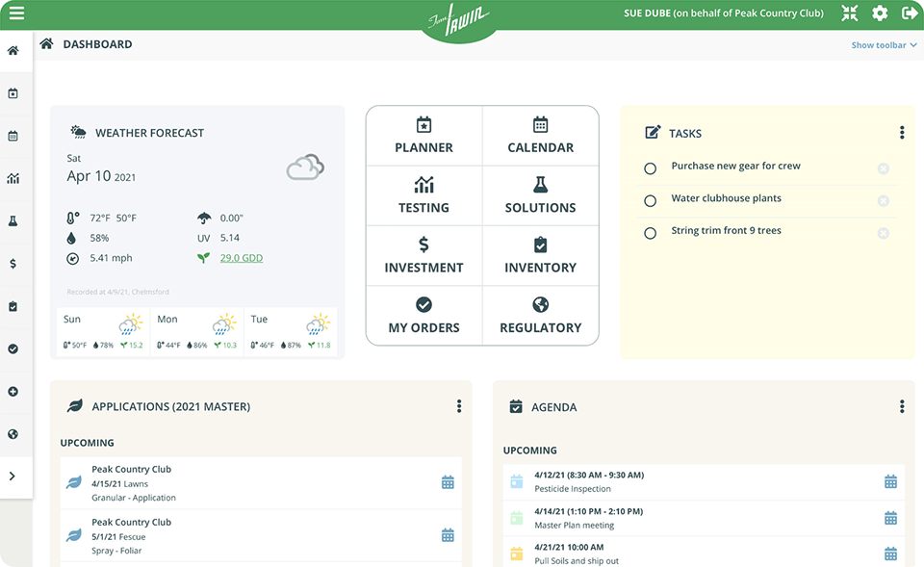Click calendar icon for Master Plan meeting
The image size is (924, 567).
(x=890, y=518)
